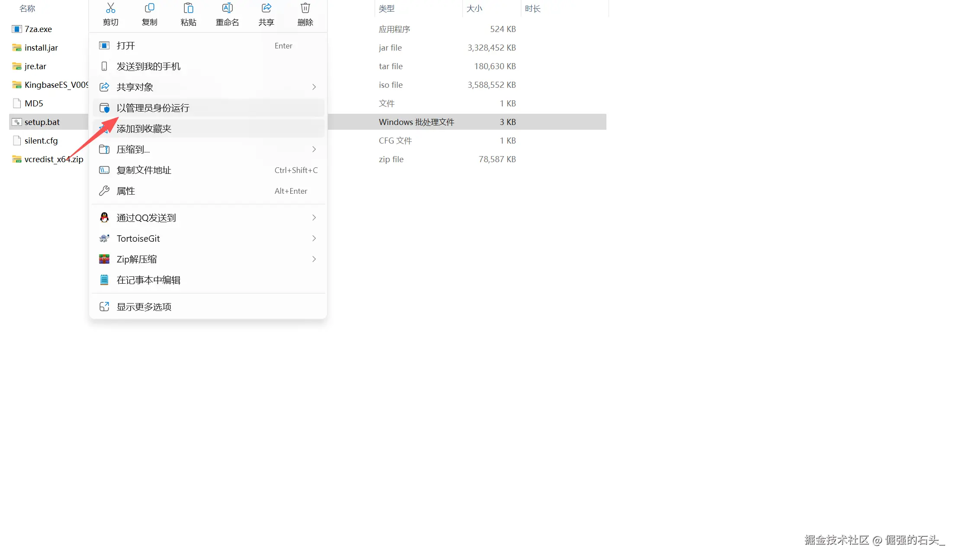Select the install.jar file

point(41,48)
